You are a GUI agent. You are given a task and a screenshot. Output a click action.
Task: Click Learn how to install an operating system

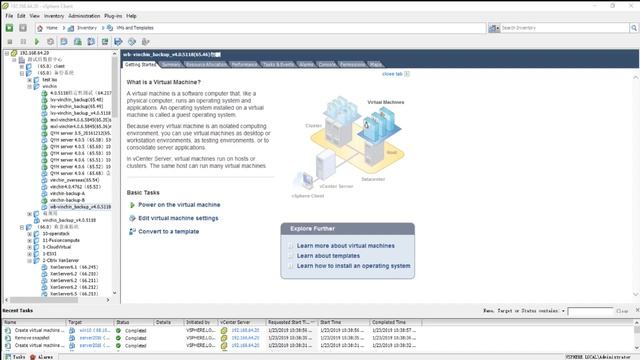pos(353,266)
